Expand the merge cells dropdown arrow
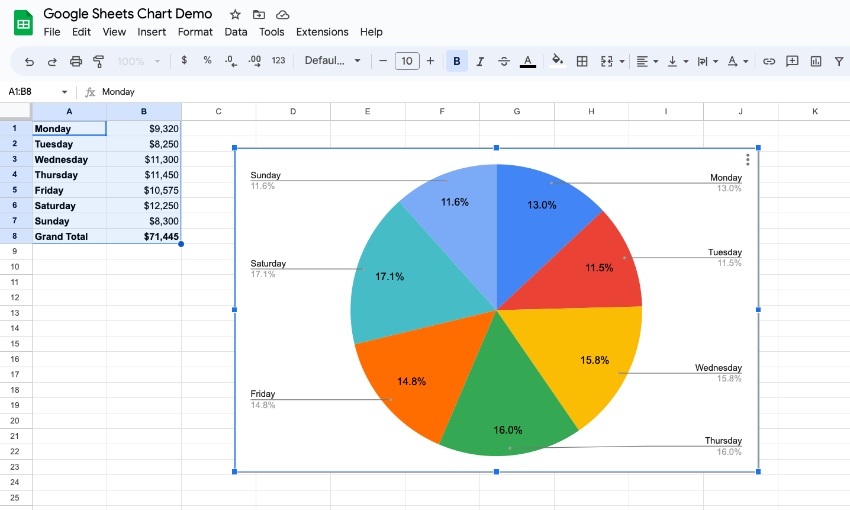The width and height of the screenshot is (850, 510). click(622, 61)
